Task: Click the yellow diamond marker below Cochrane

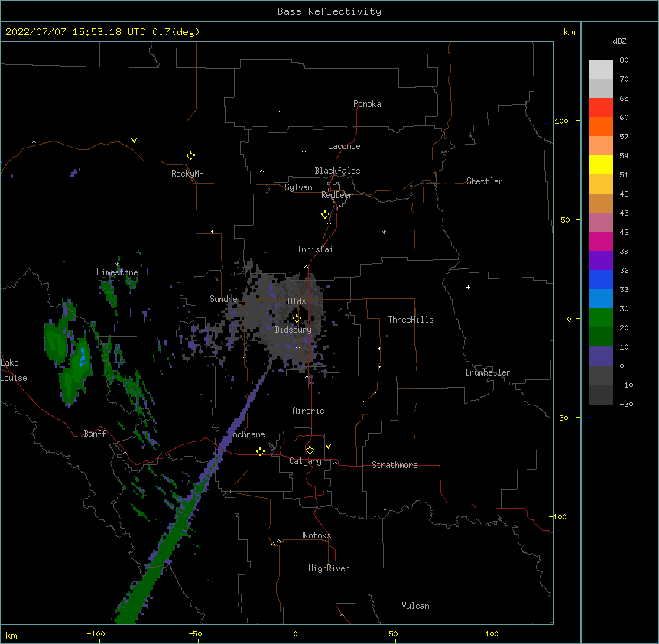Action: pyautogui.click(x=260, y=451)
